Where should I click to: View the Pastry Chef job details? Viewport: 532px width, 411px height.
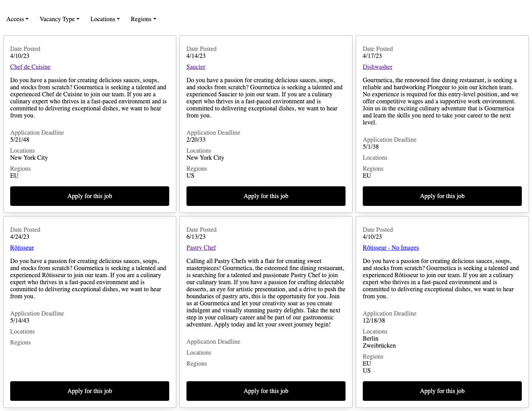(x=201, y=248)
